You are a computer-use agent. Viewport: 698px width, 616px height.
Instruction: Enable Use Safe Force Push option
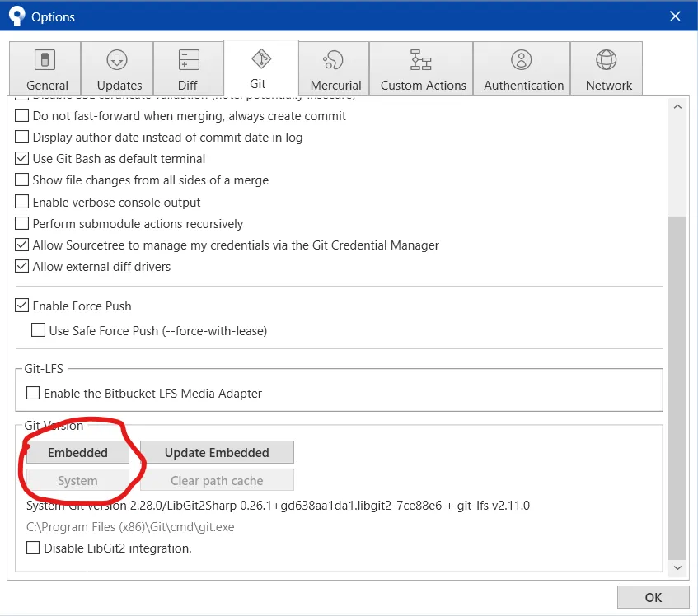[x=38, y=330]
